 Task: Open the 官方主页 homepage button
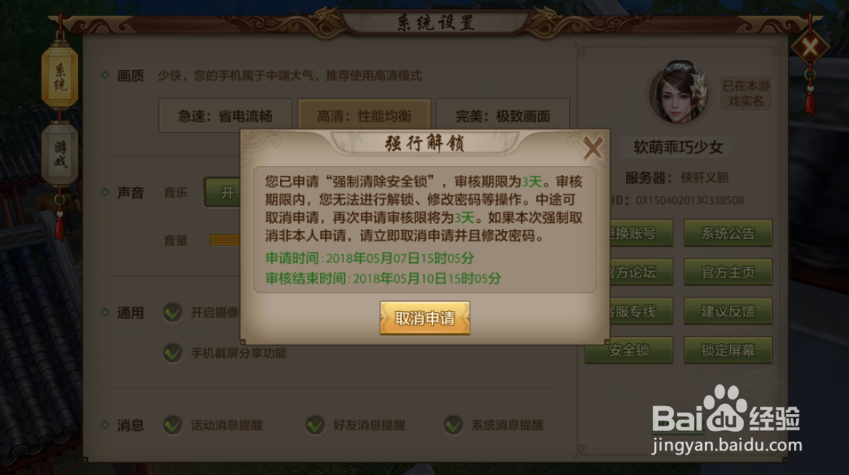(x=728, y=272)
